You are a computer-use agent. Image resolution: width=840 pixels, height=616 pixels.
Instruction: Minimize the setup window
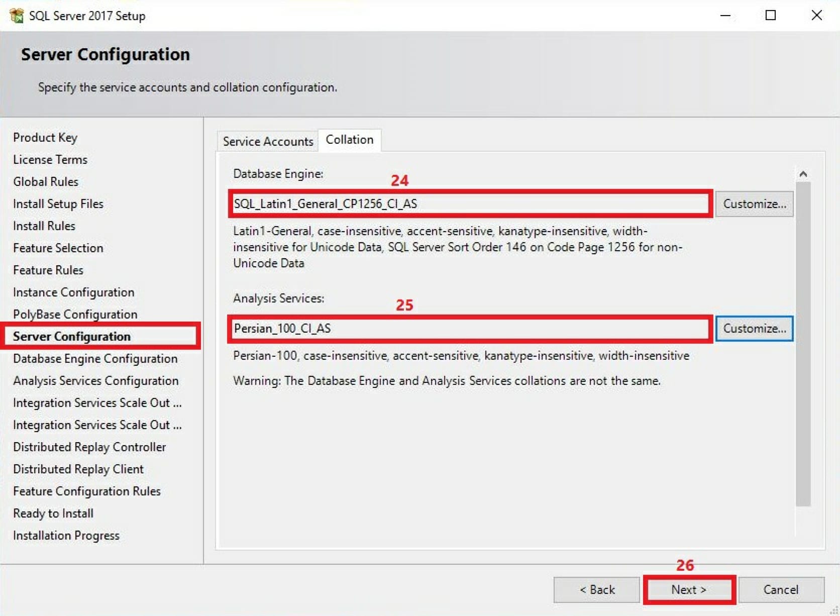pos(725,16)
